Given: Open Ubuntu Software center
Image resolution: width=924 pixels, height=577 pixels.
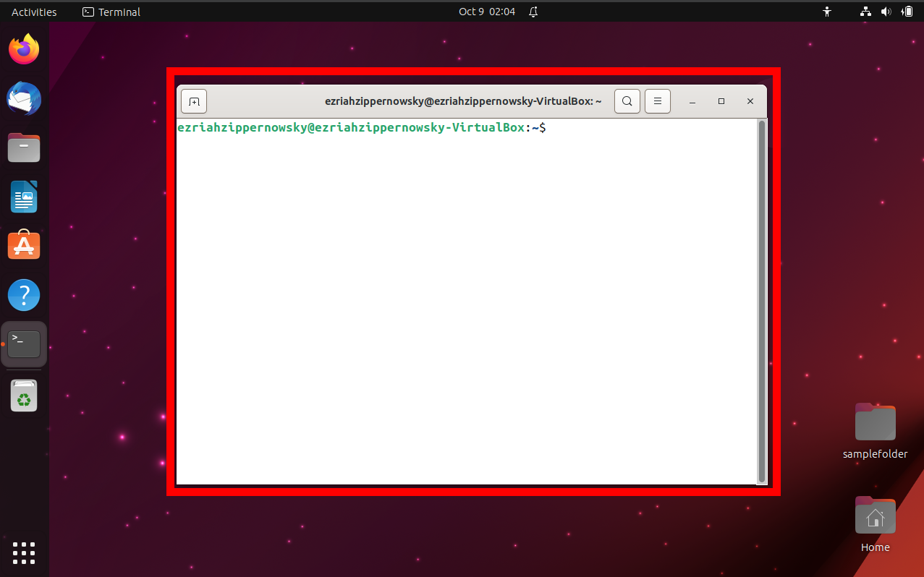Looking at the screenshot, I should pyautogui.click(x=24, y=245).
